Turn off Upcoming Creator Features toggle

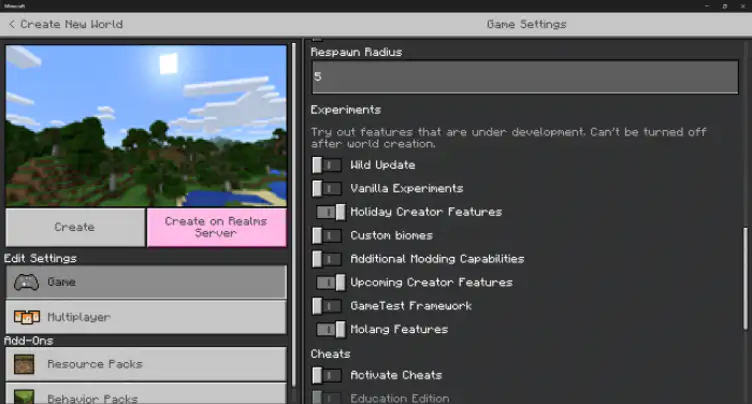point(330,283)
